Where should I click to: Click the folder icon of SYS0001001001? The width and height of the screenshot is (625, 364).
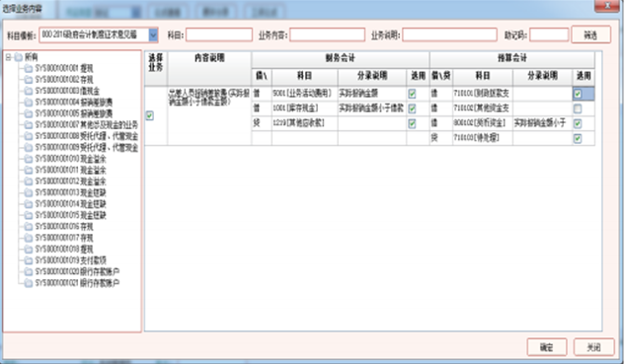click(x=29, y=68)
